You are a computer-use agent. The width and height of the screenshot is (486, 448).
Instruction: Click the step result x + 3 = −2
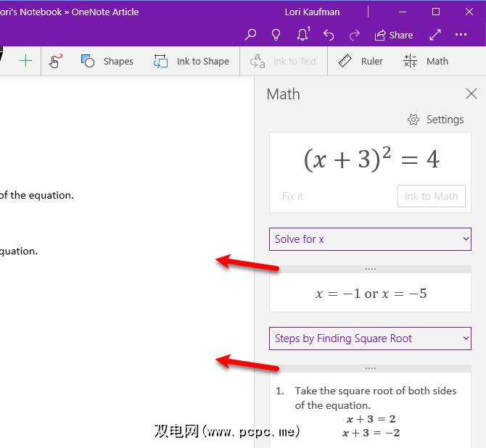click(x=371, y=433)
